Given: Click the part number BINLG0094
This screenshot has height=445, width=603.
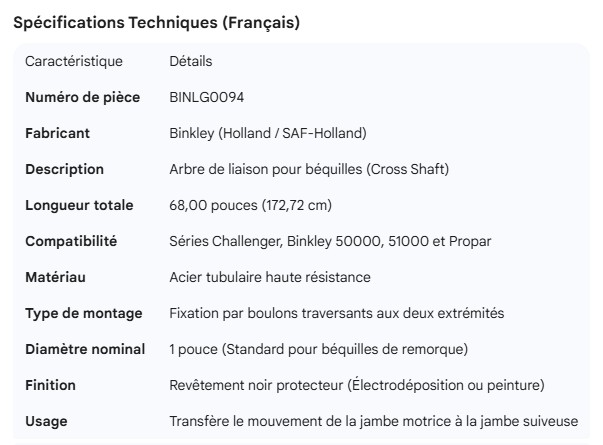Looking at the screenshot, I should tap(208, 98).
